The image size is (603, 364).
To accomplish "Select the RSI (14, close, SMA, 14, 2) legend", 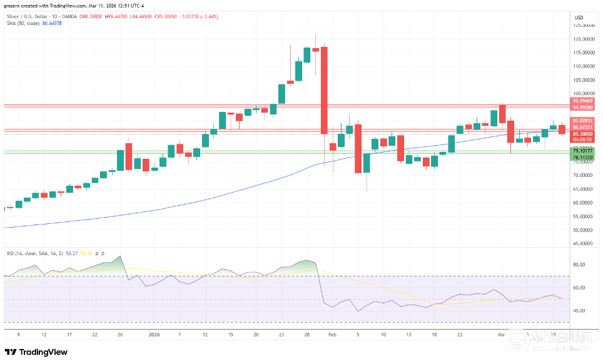I will tap(33, 253).
